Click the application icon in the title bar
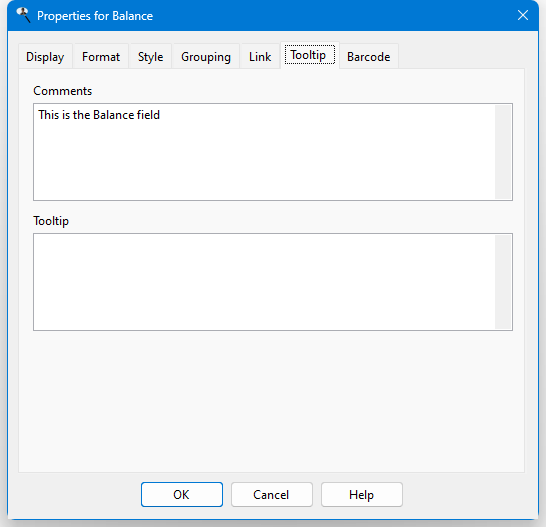Image resolution: width=546 pixels, height=527 pixels. tap(23, 15)
